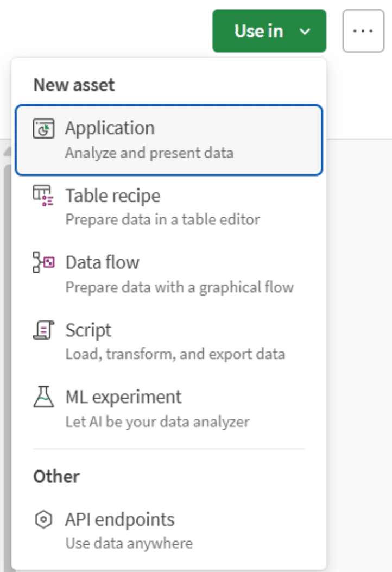Click the Application chart icon
Viewport: 392px width, 572px height.
point(43,129)
